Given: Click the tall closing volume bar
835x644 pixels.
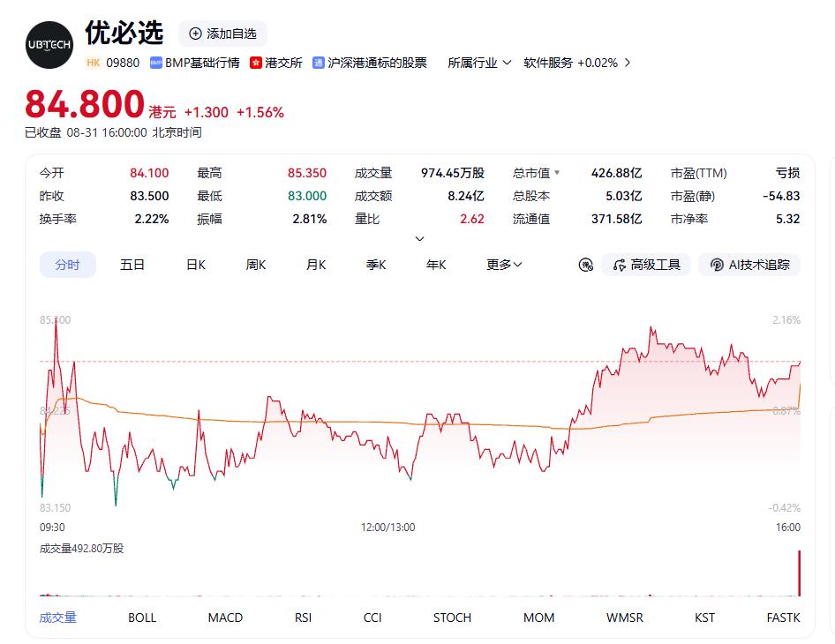Looking at the screenshot, I should (799, 573).
